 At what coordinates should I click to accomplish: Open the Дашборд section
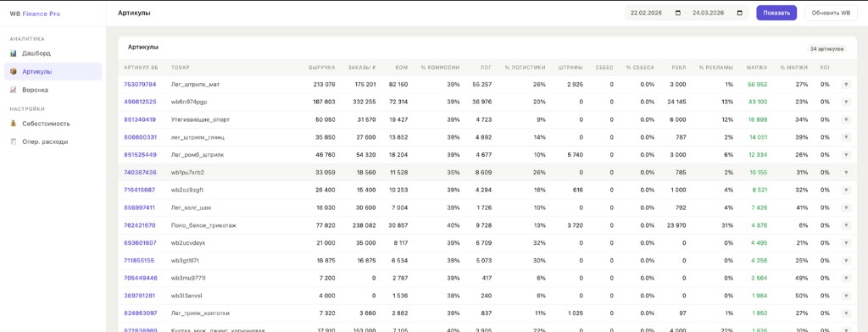(53, 53)
